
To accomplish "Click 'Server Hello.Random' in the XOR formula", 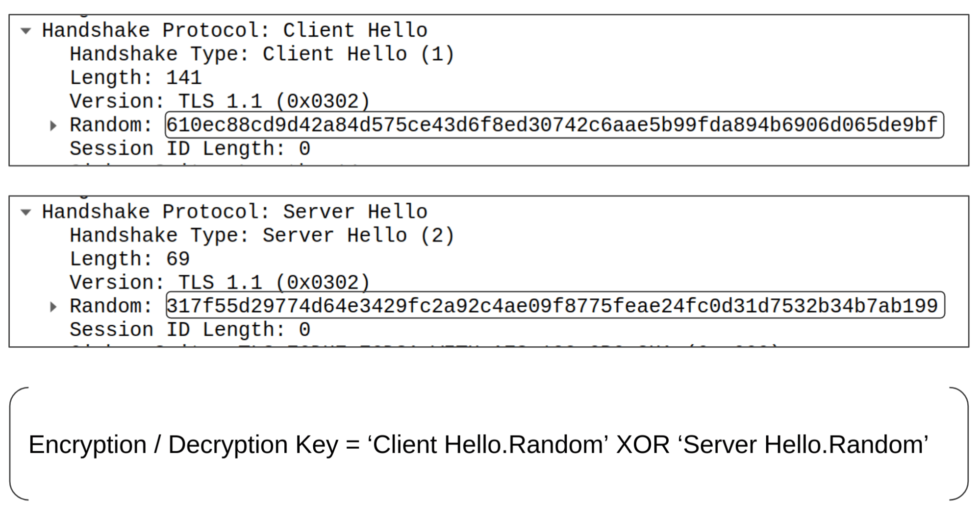I will 804,445.
